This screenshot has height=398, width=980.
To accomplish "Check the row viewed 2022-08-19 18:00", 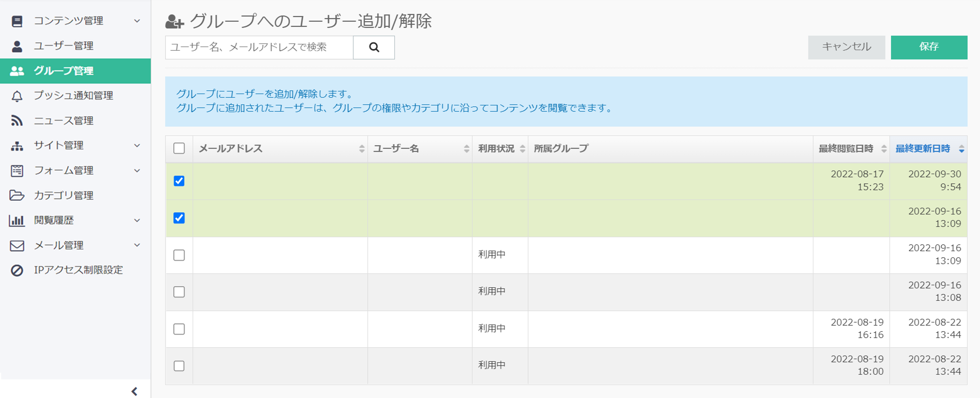I will [179, 366].
